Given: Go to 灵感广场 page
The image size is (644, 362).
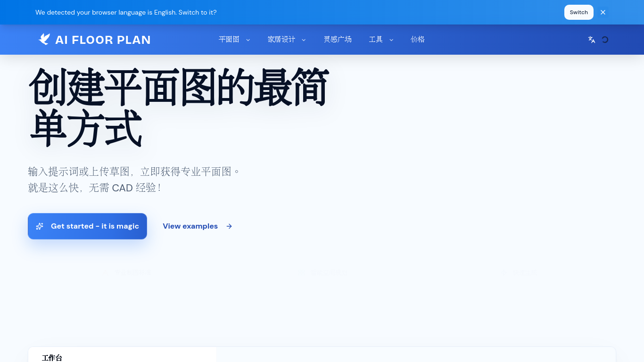Looking at the screenshot, I should tap(338, 40).
